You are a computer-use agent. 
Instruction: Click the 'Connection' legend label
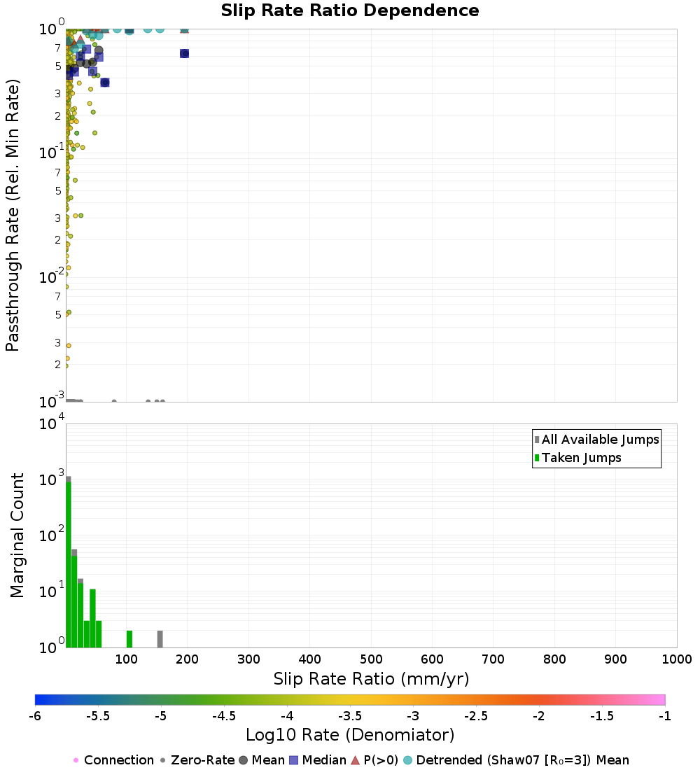(x=119, y=760)
